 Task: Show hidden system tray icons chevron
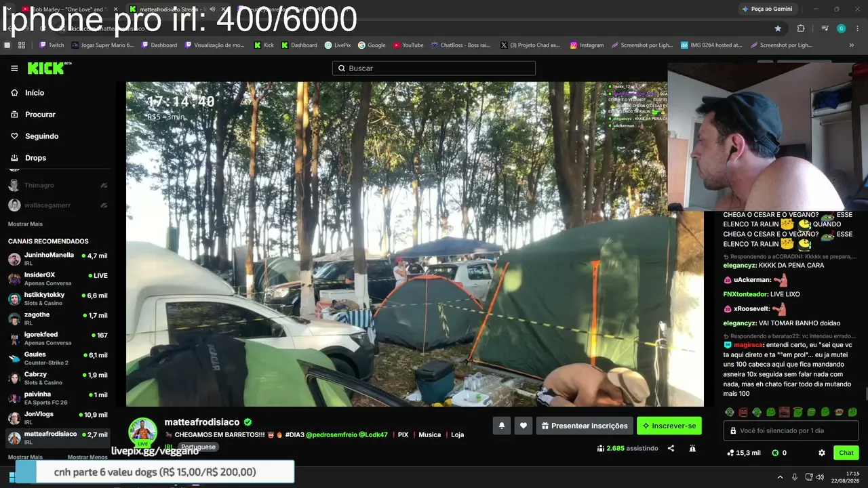[x=780, y=477]
